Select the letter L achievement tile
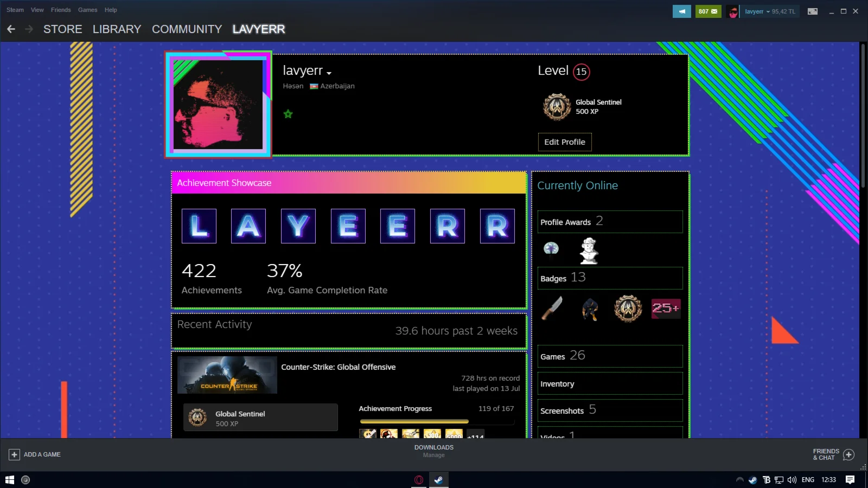 point(199,226)
